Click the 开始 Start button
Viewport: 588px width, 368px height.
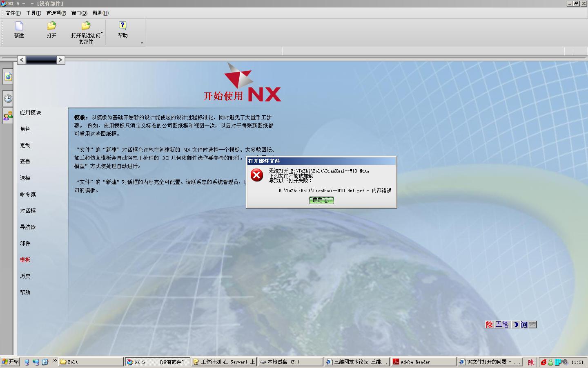pos(10,362)
